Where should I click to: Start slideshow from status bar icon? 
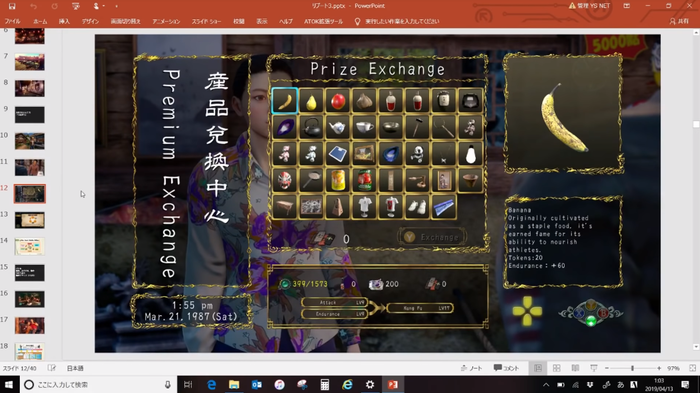click(x=594, y=368)
